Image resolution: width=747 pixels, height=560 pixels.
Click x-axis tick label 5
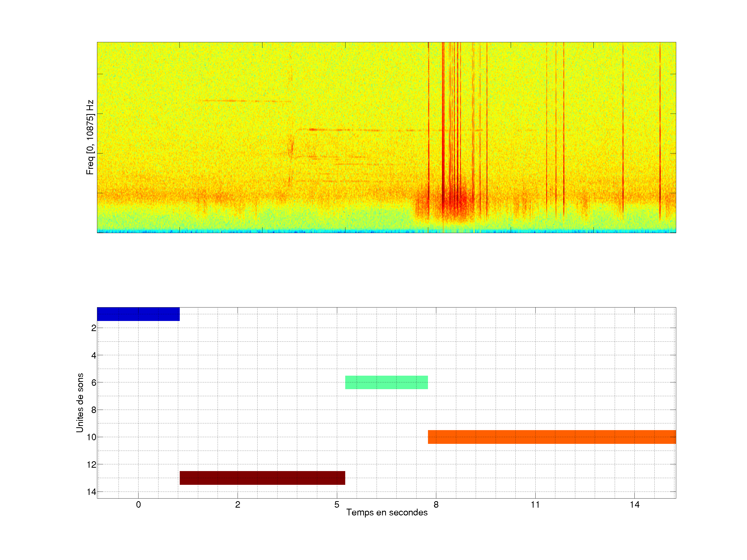337,505
